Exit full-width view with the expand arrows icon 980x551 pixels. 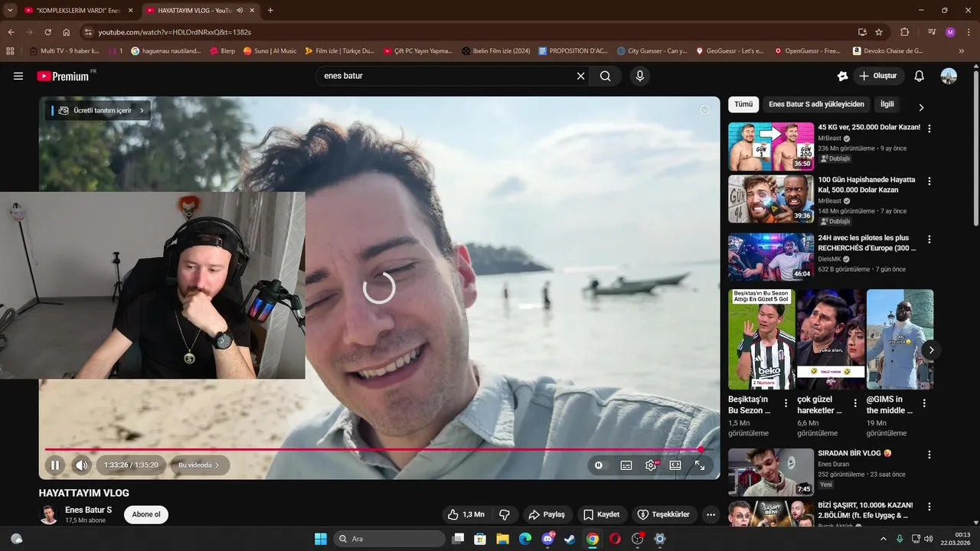click(700, 465)
